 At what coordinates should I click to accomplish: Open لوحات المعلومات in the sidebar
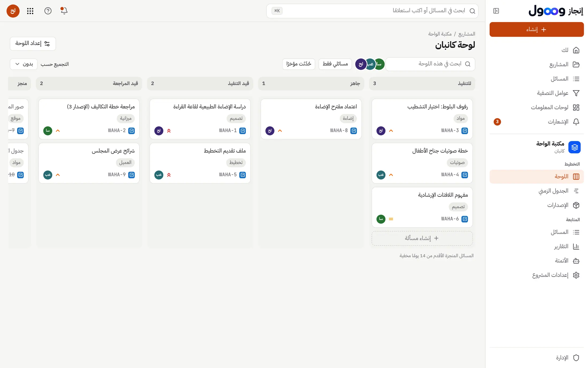(x=537, y=107)
